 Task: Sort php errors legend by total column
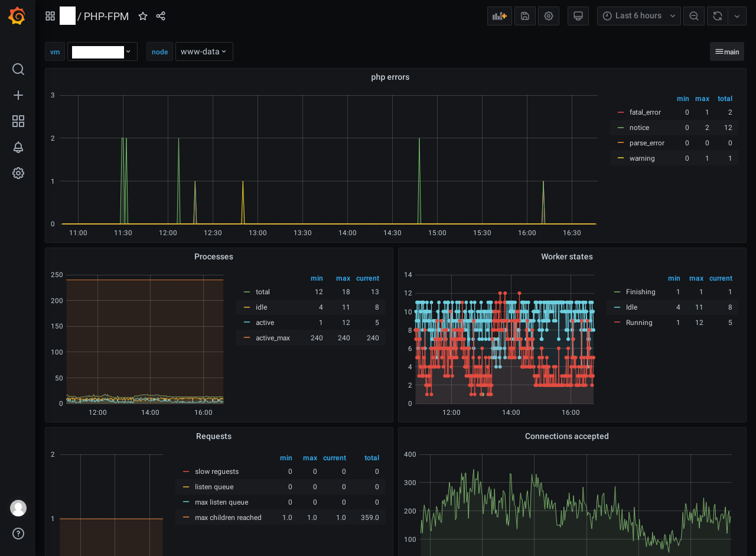pos(725,99)
